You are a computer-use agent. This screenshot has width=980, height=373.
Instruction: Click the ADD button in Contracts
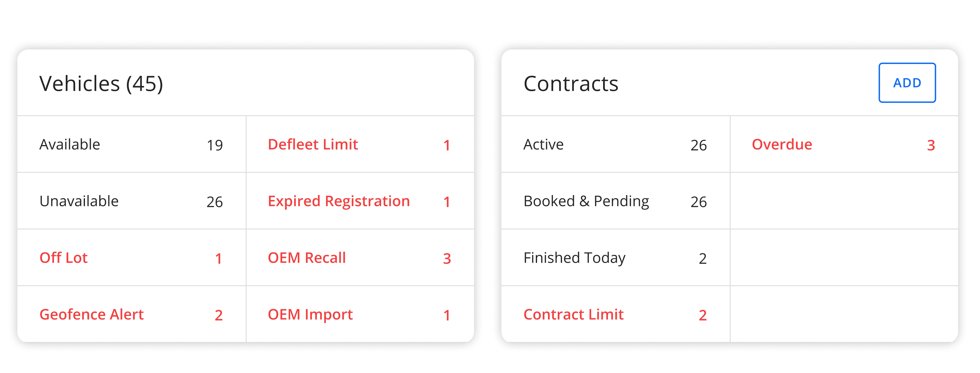(x=907, y=83)
